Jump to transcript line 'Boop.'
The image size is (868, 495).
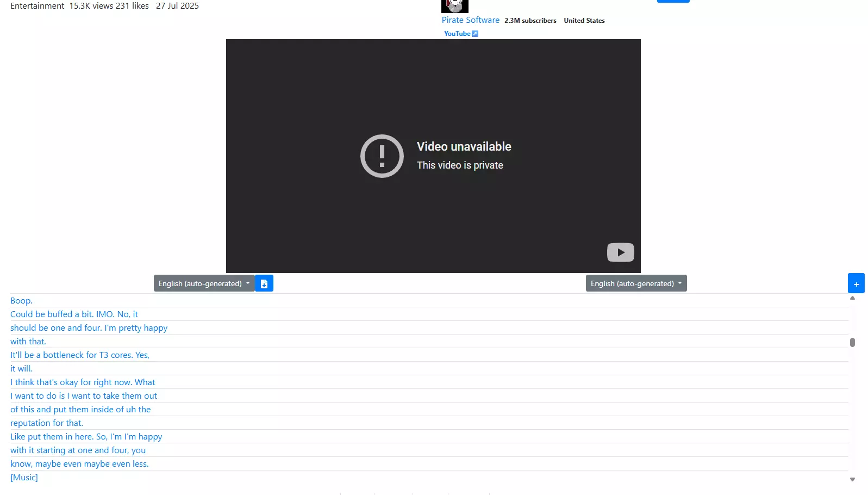click(x=21, y=301)
